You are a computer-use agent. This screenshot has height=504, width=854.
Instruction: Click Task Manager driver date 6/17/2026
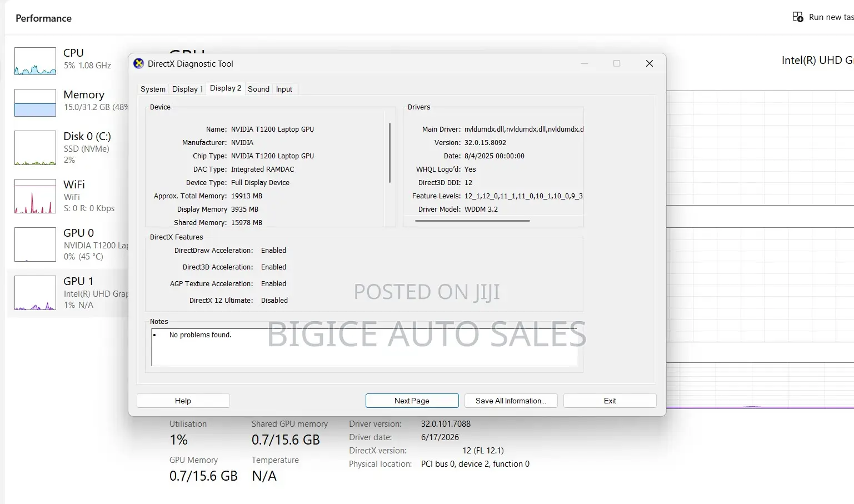coord(440,437)
